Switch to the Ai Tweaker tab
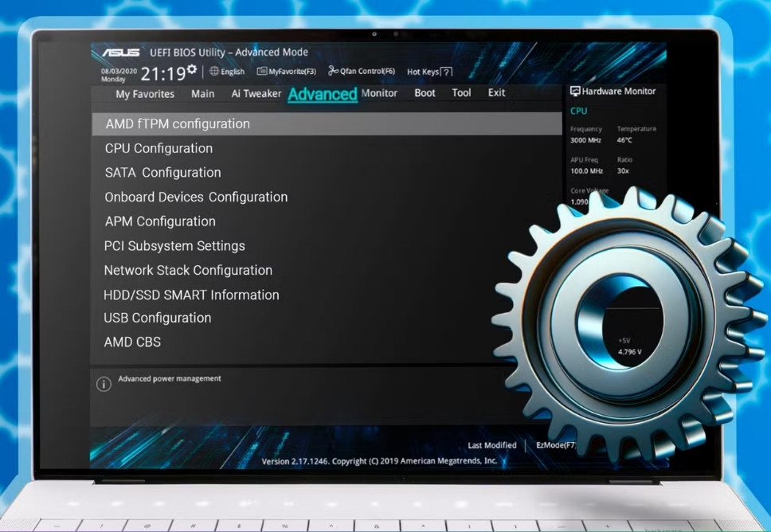This screenshot has height=532, width=771. point(256,93)
